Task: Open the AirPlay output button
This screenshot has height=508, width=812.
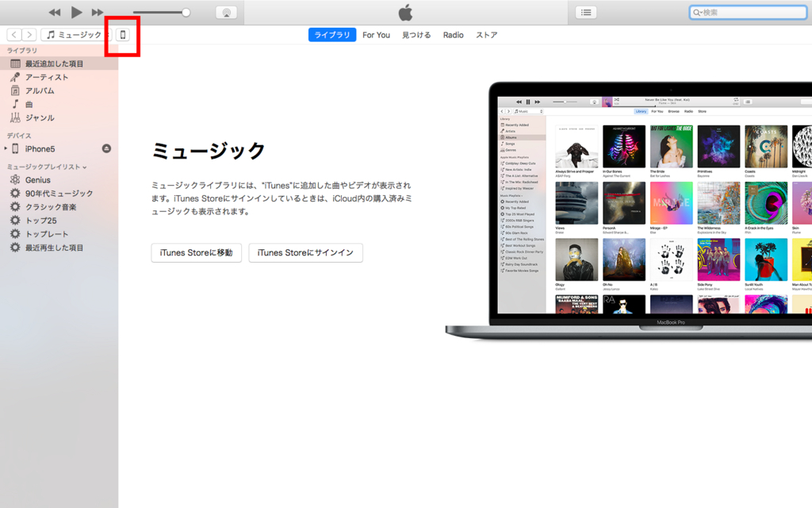Action: click(226, 13)
